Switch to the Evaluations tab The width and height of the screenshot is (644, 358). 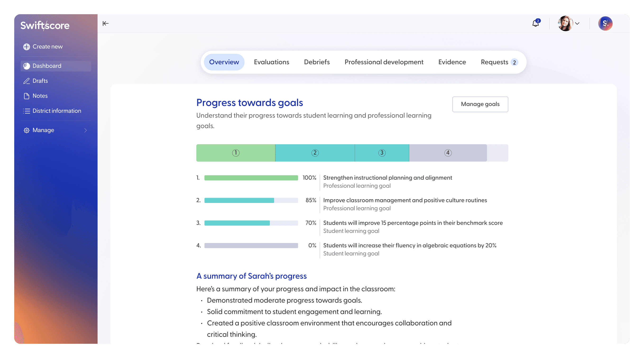click(x=271, y=62)
